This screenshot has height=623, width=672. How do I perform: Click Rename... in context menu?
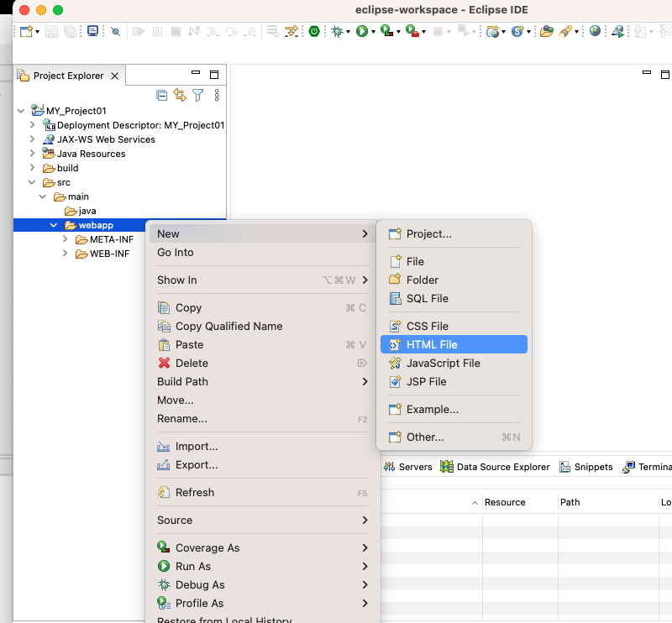point(263,419)
